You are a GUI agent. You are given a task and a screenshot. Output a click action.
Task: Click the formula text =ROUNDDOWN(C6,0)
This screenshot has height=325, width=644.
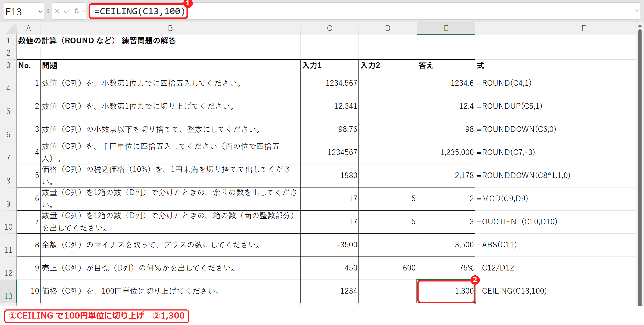(x=516, y=129)
